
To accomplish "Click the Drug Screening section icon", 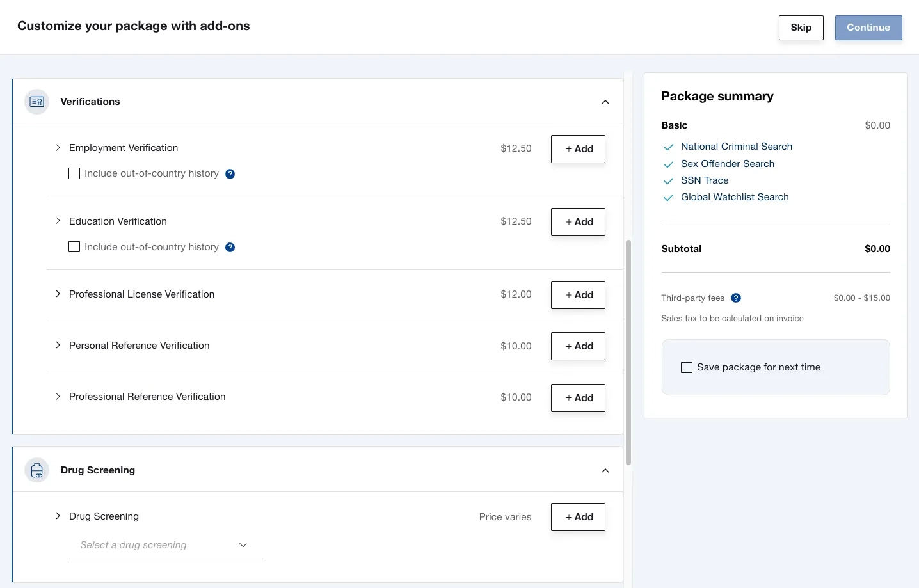I will coord(36,470).
